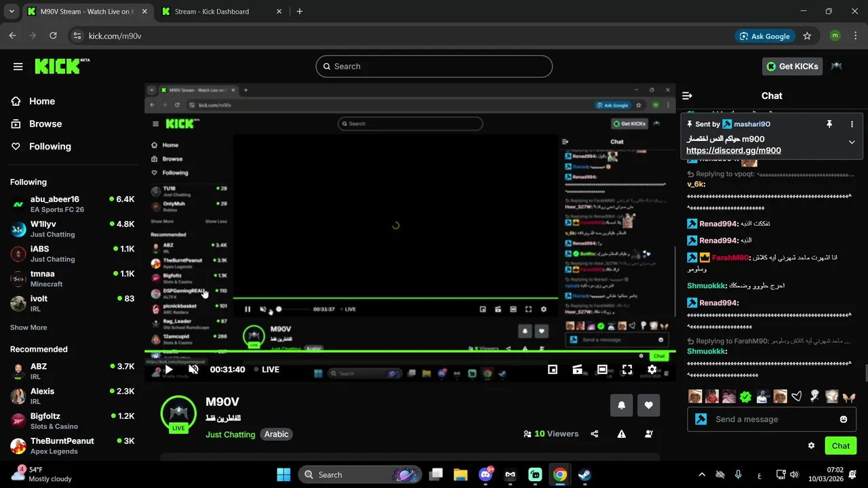Report the stream via warning triangle icon
This screenshot has width=868, height=488.
(621, 434)
